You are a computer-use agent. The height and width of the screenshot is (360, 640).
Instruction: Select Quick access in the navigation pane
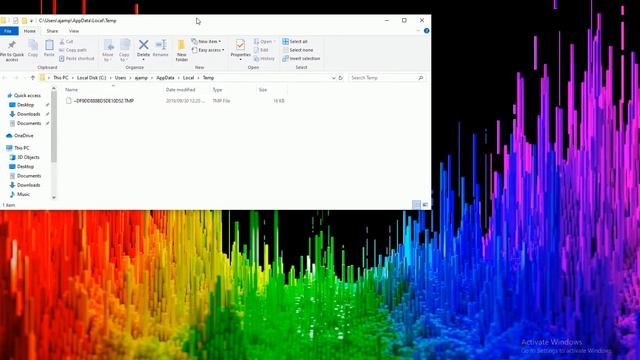coord(27,96)
